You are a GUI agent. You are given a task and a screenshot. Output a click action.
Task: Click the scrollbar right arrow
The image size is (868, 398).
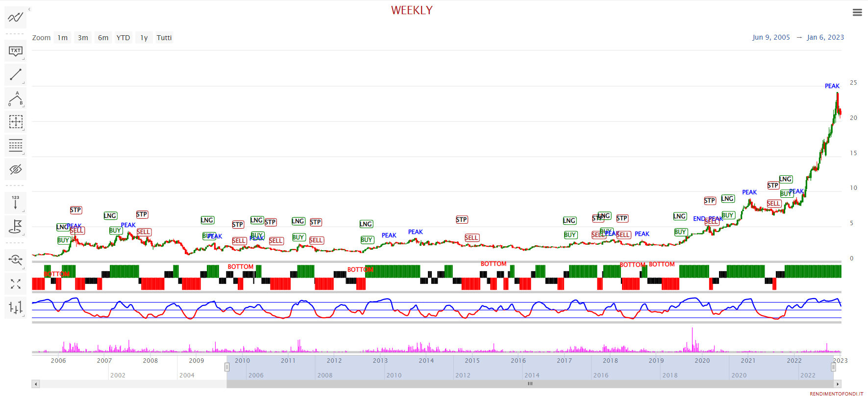[x=838, y=384]
